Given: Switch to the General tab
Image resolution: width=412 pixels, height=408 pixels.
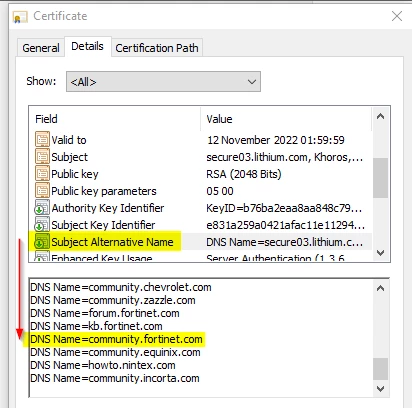Looking at the screenshot, I should (x=41, y=48).
